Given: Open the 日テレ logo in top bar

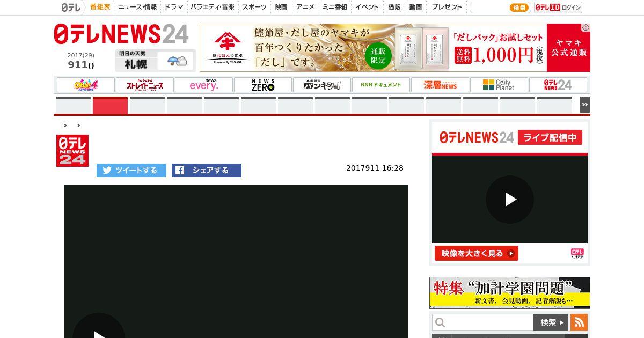Looking at the screenshot, I should 70,8.
